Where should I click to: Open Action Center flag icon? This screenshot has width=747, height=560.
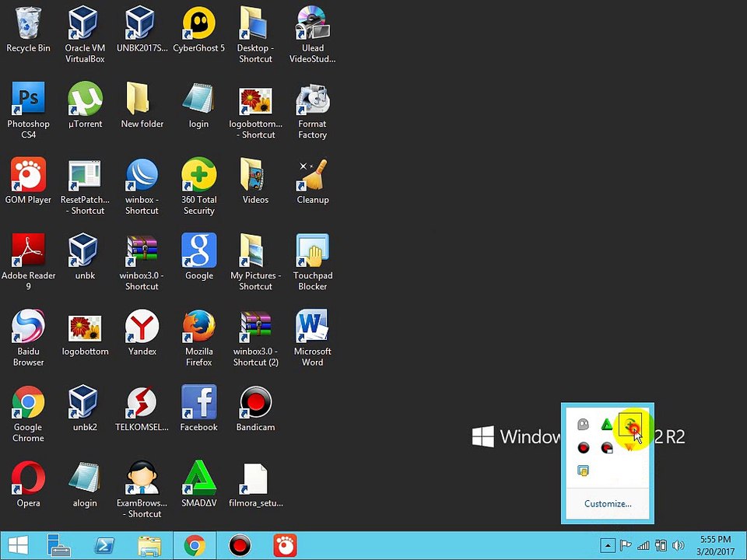(625, 546)
